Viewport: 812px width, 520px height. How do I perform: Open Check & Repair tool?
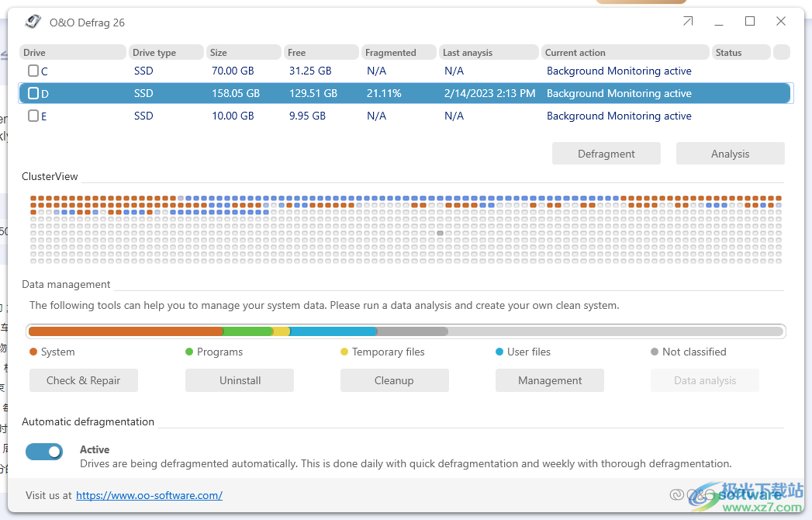tap(84, 380)
